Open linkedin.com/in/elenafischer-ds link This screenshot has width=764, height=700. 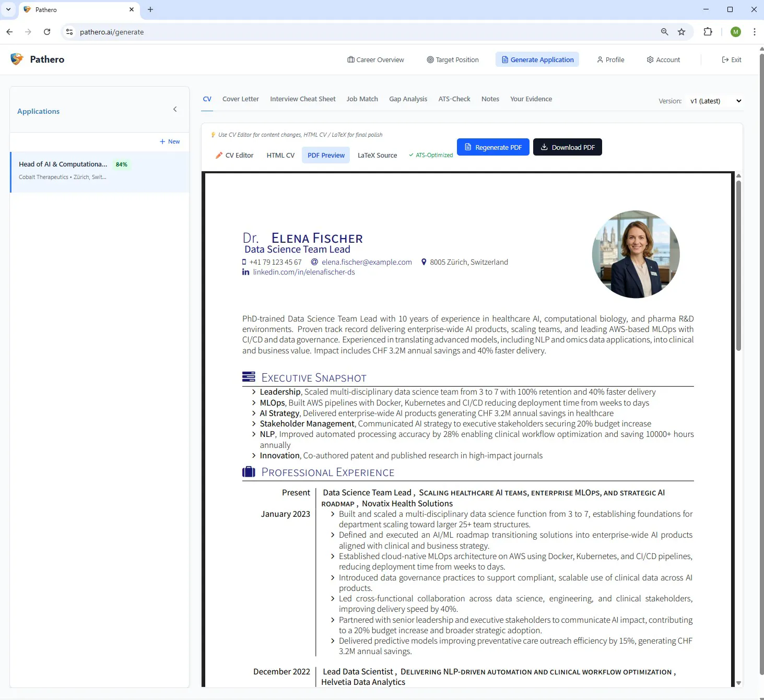click(304, 272)
